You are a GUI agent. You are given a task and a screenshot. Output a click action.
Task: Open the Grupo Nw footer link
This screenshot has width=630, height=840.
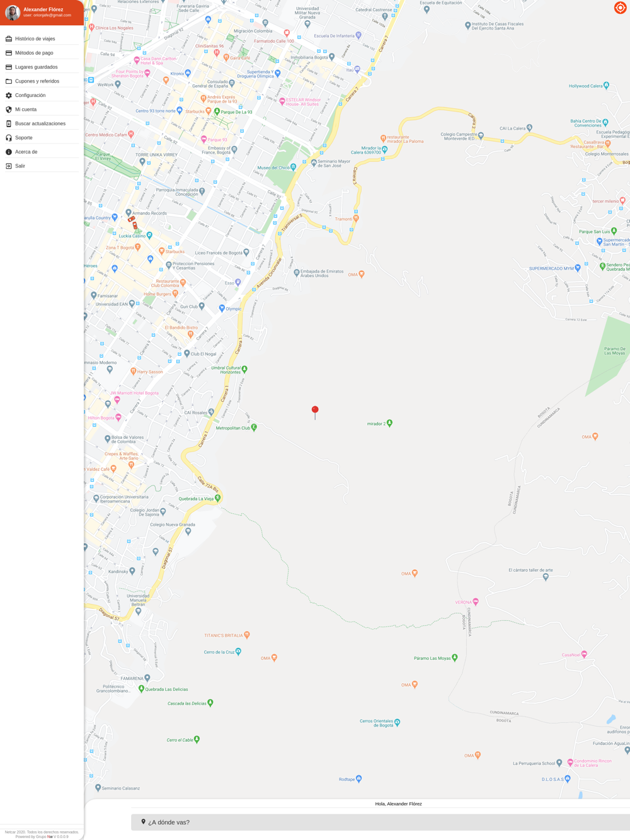[44, 837]
